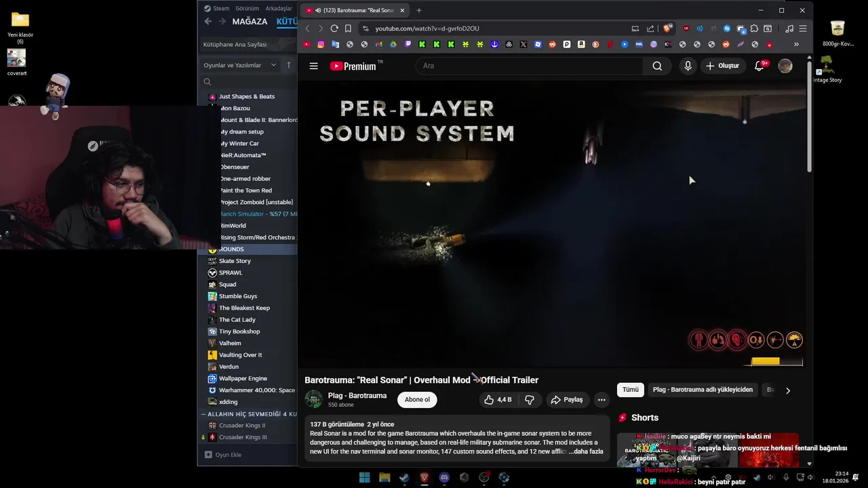Click the Plag - Barotrauma channel avatar
This screenshot has height=488, width=868.
click(313, 399)
